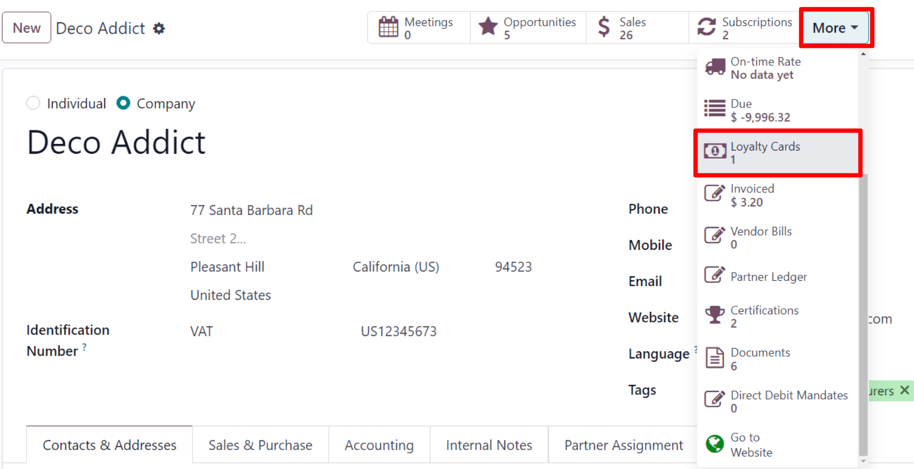Image resolution: width=914 pixels, height=469 pixels.
Task: Click the Certifications trophy icon
Action: pyautogui.click(x=715, y=316)
